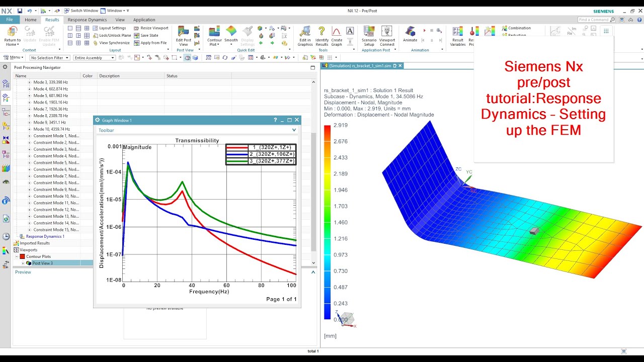Click the Combination tool
The height and width of the screenshot is (362, 644).
(516, 28)
